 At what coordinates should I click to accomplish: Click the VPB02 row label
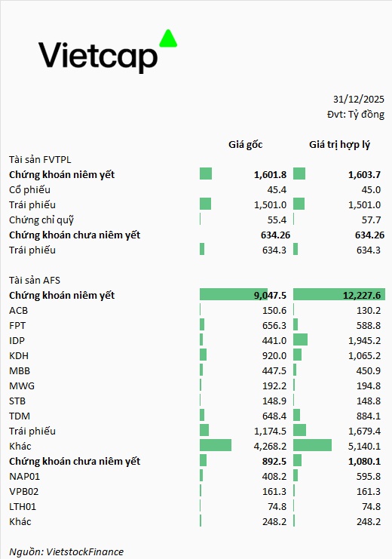[x=24, y=492]
